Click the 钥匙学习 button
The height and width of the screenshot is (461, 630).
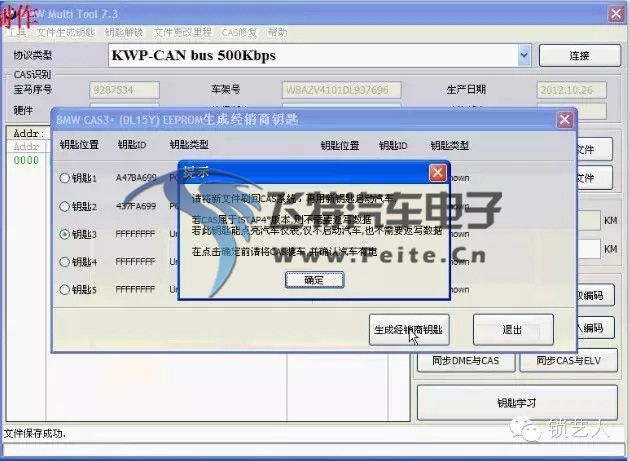[517, 403]
